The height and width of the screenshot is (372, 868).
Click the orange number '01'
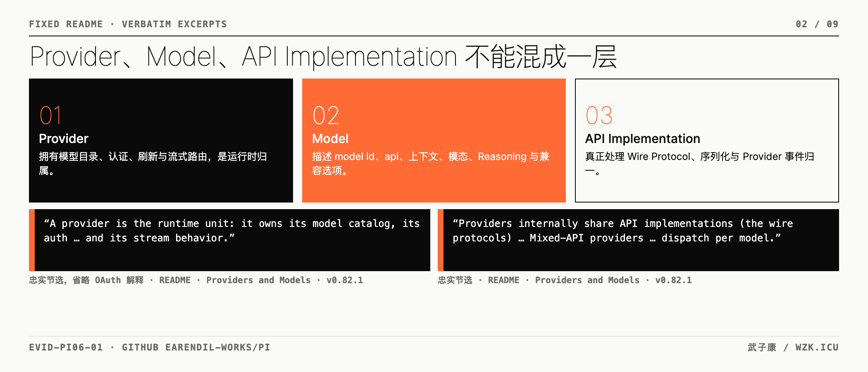(x=50, y=115)
